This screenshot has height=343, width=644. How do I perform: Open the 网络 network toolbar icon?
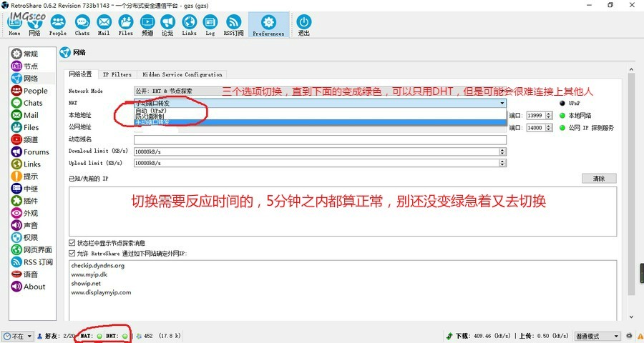point(35,24)
